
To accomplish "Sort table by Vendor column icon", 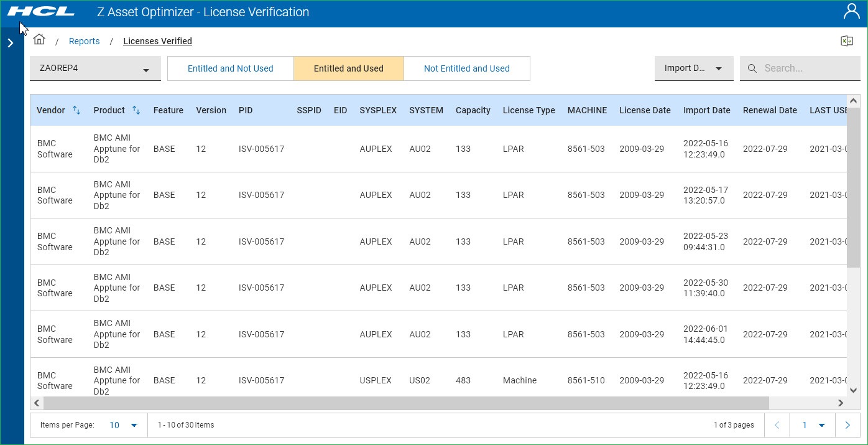I will [x=76, y=110].
